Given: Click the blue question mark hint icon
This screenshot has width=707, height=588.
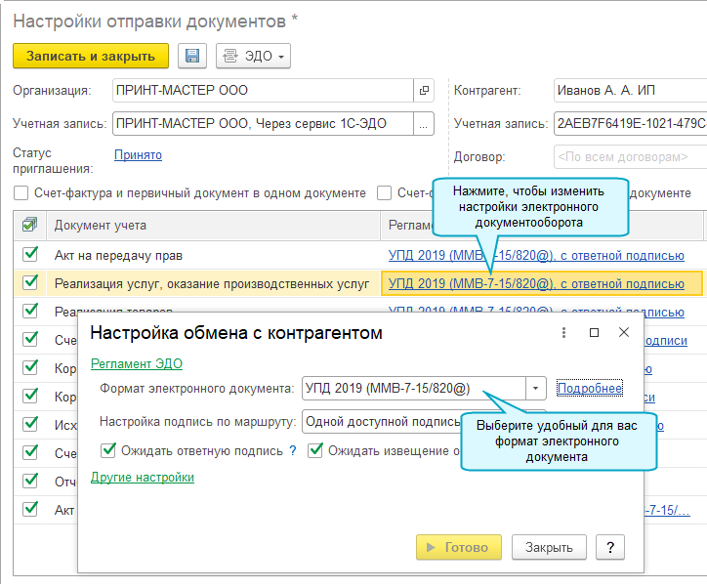Looking at the screenshot, I should [293, 450].
